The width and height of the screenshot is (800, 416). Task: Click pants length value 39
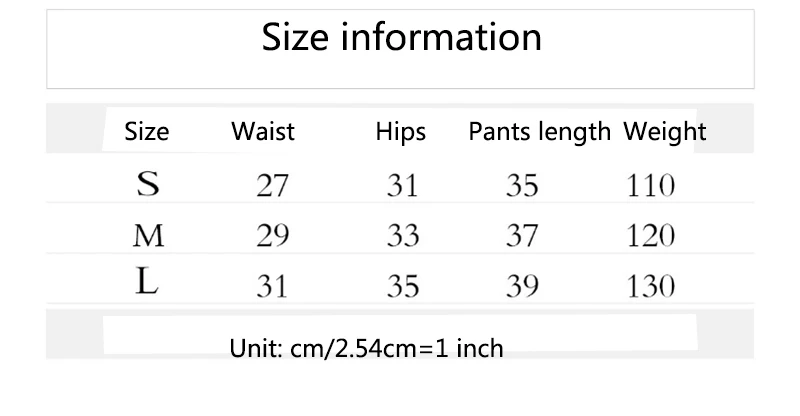(x=522, y=286)
